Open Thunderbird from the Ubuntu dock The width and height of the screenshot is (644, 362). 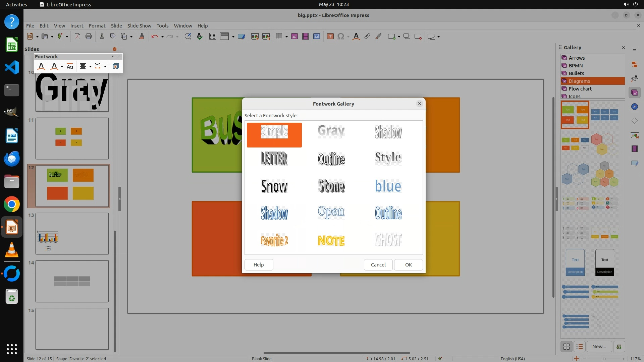pos(12,159)
